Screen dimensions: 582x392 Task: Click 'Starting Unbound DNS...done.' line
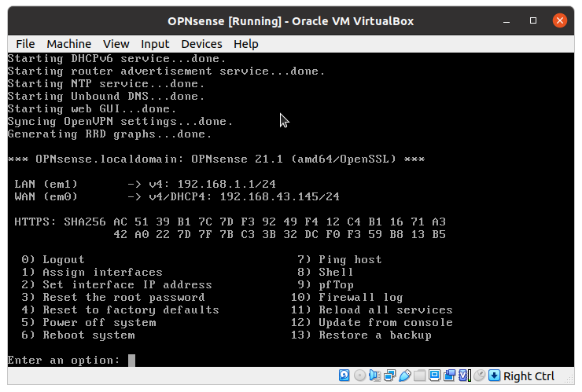pos(106,97)
